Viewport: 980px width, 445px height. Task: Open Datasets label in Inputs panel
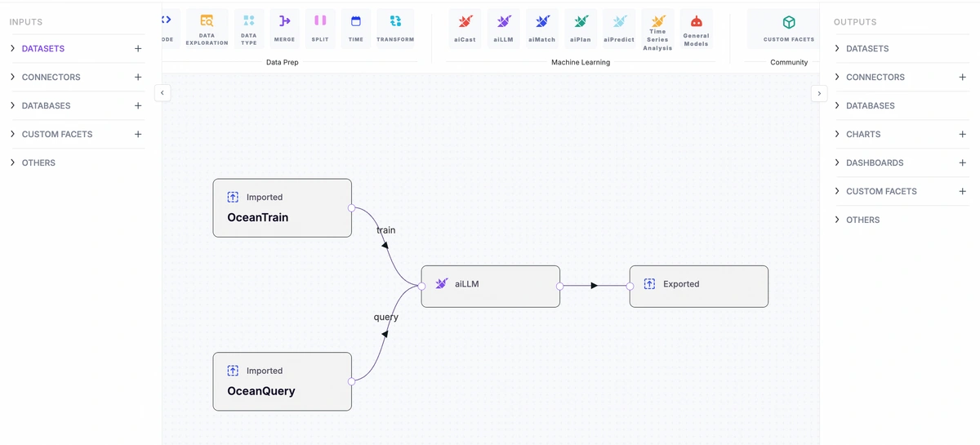pos(43,49)
